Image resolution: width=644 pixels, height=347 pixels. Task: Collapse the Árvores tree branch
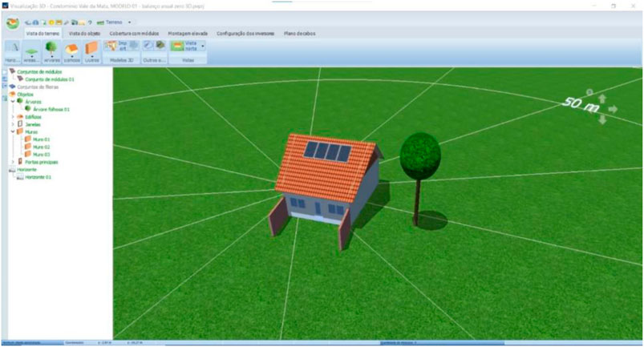13,101
